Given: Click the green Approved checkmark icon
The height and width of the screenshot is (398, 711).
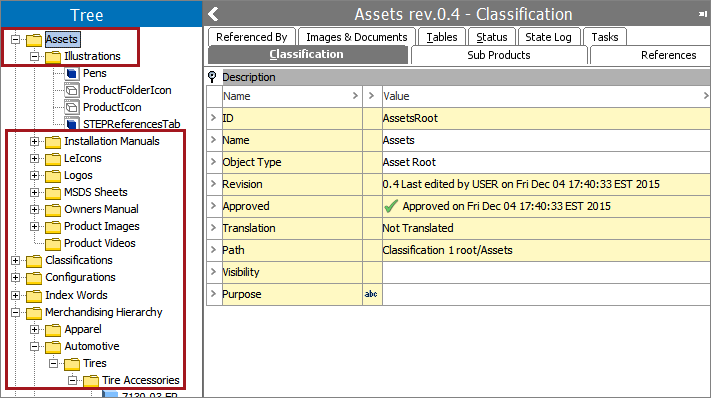Looking at the screenshot, I should click(x=391, y=206).
